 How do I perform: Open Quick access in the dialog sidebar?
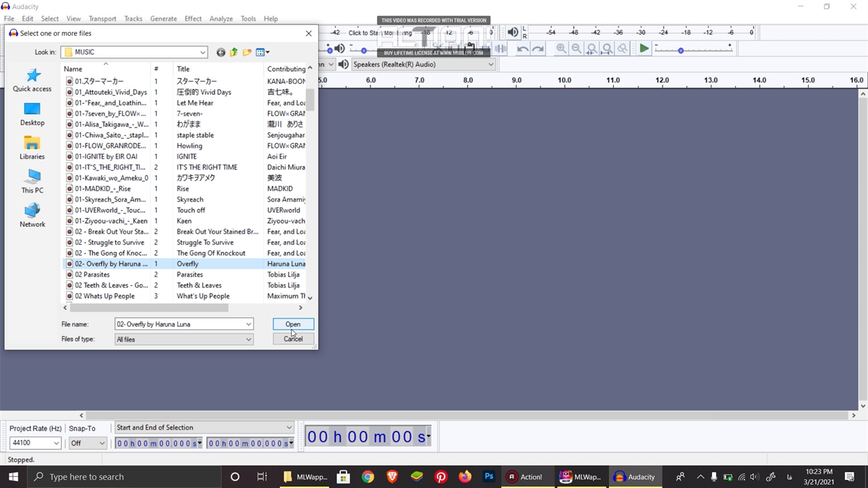point(32,80)
